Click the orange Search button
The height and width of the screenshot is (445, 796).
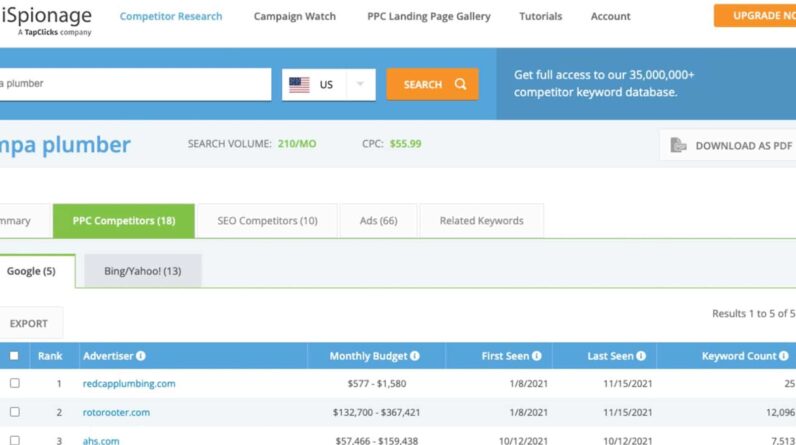click(x=433, y=84)
